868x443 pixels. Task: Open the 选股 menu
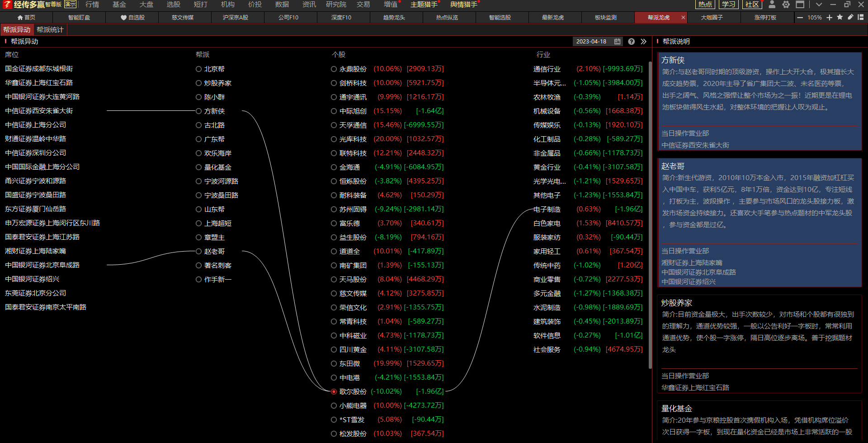[174, 5]
